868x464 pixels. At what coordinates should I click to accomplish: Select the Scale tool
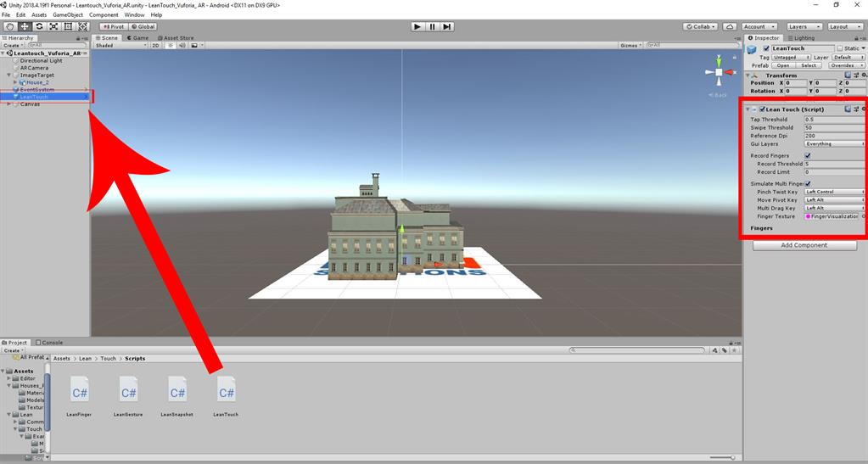[x=53, y=26]
